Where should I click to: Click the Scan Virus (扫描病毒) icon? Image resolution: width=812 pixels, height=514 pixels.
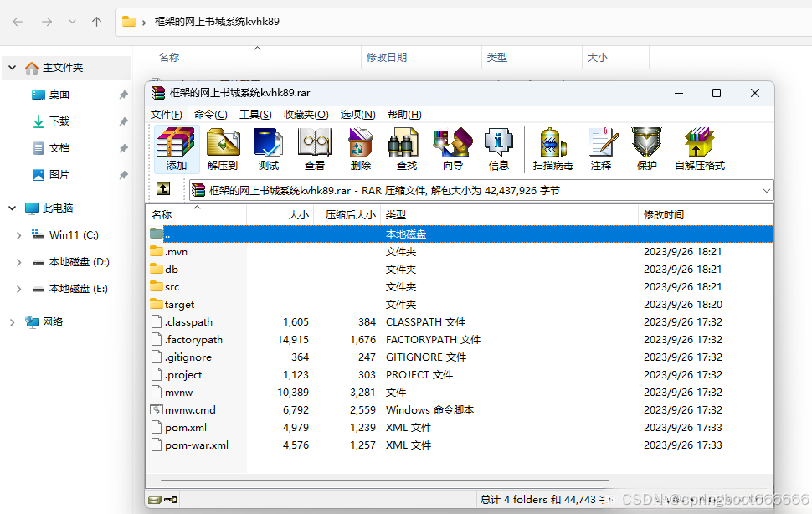[552, 149]
